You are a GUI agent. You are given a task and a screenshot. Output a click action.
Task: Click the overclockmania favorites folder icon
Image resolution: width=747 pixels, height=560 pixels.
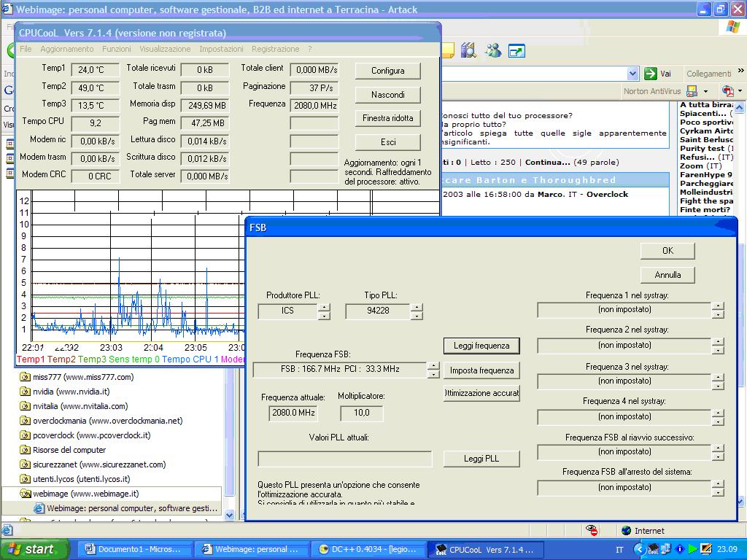pos(25,421)
